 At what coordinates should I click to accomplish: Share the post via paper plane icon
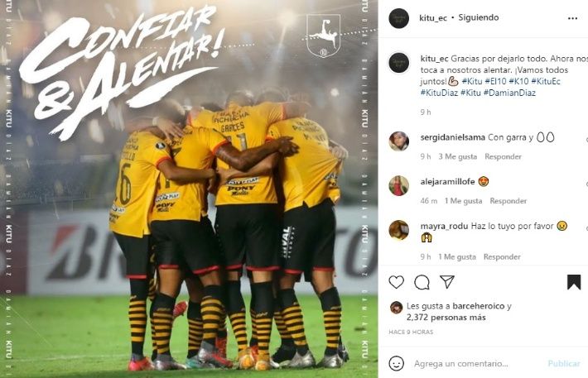coord(447,282)
